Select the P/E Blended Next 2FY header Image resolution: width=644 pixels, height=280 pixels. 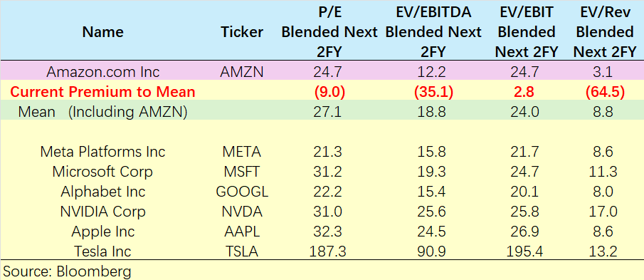329,32
